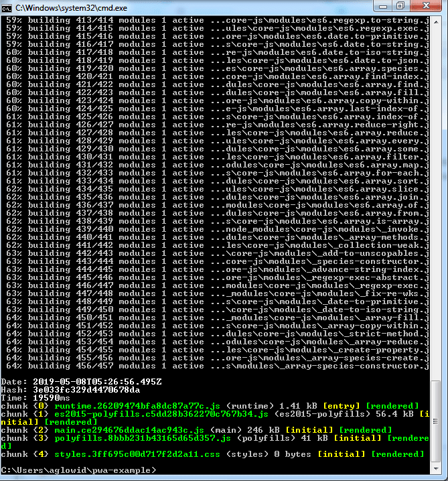
Task: Click the Time value 19590ms
Action: pyautogui.click(x=52, y=398)
